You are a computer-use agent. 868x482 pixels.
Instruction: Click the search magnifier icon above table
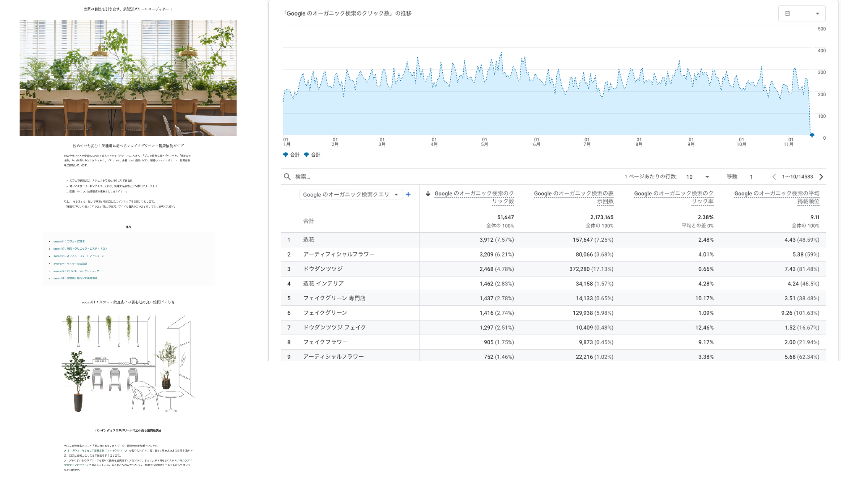(287, 177)
